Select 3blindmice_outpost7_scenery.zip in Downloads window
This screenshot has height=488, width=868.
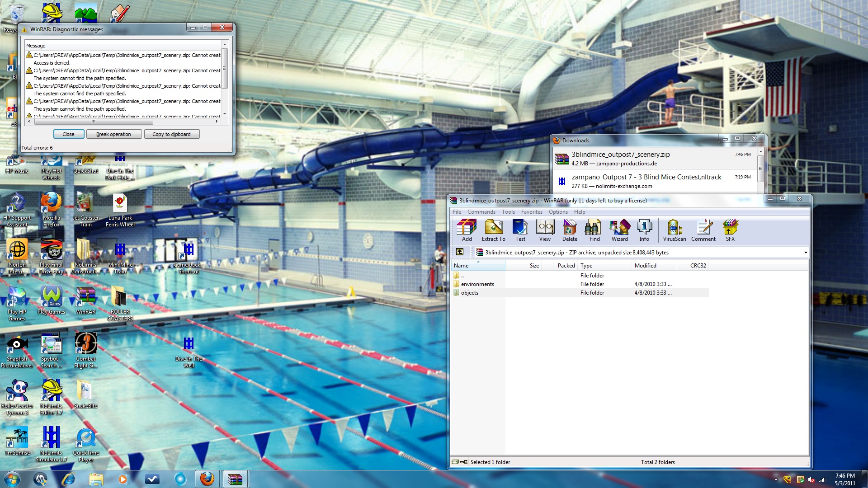click(x=654, y=159)
